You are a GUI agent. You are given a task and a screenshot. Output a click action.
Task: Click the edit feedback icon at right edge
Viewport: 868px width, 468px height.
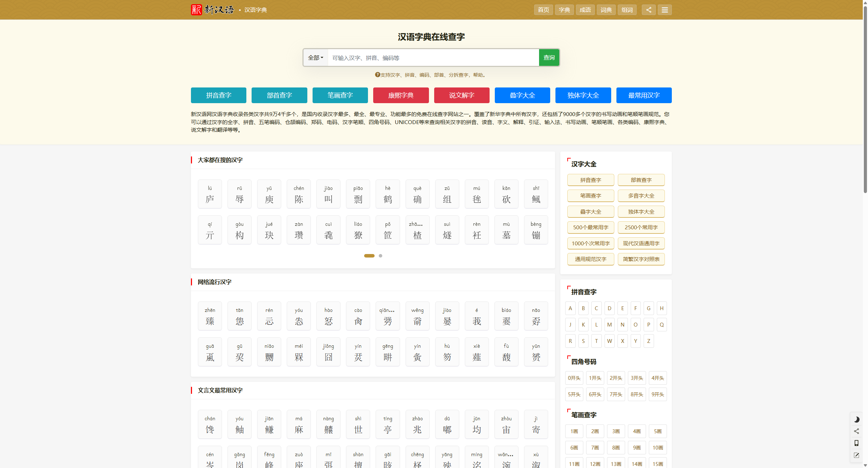[857, 455]
